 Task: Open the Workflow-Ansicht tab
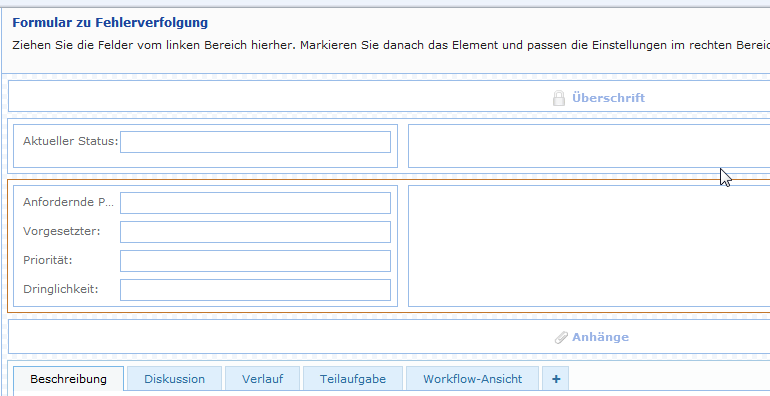(472, 379)
